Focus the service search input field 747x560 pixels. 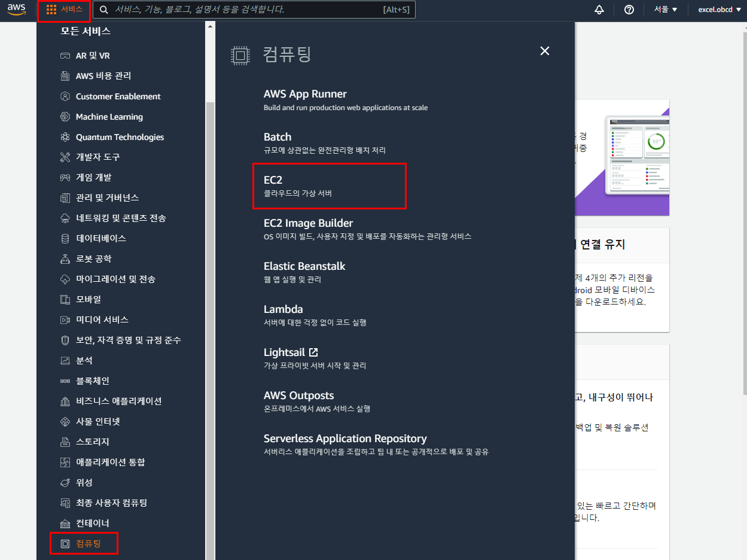click(x=254, y=10)
